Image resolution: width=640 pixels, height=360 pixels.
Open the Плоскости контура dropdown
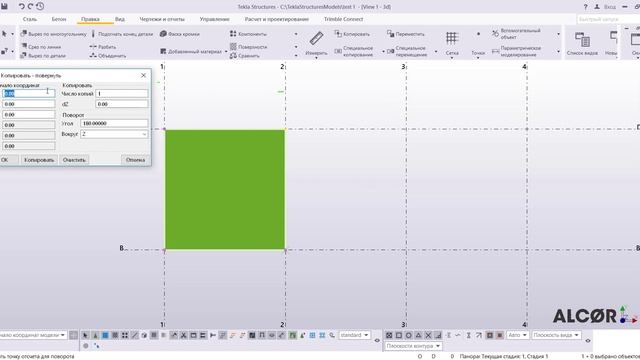[x=413, y=346]
